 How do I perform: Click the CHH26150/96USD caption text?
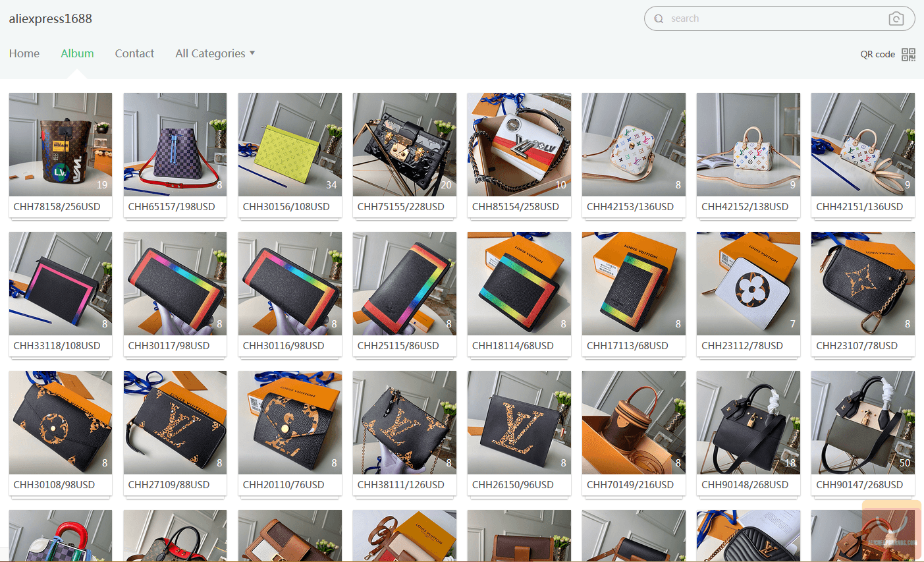(512, 484)
